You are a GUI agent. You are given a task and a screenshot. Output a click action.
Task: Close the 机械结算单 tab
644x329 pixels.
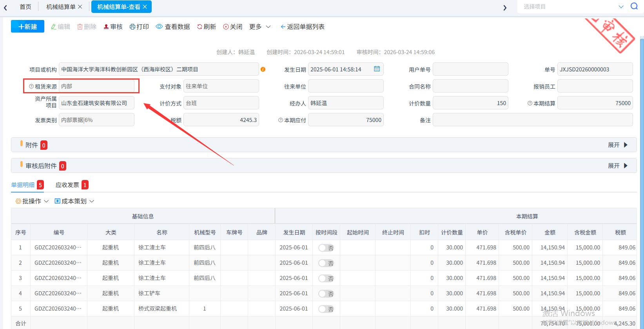click(80, 7)
